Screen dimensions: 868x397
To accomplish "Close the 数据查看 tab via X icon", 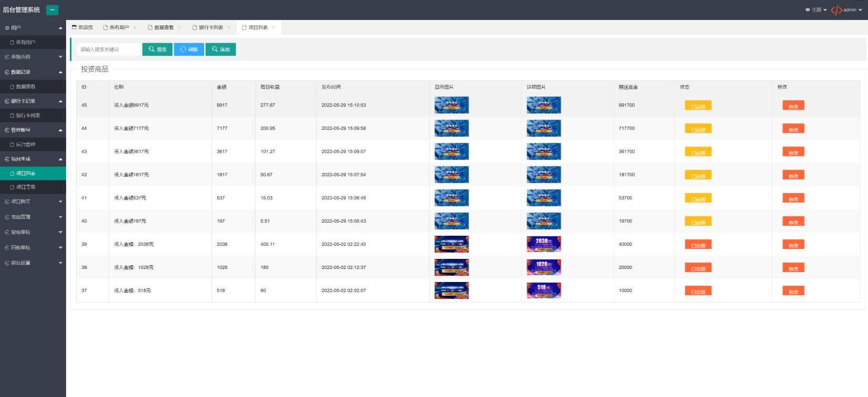I will coord(179,27).
